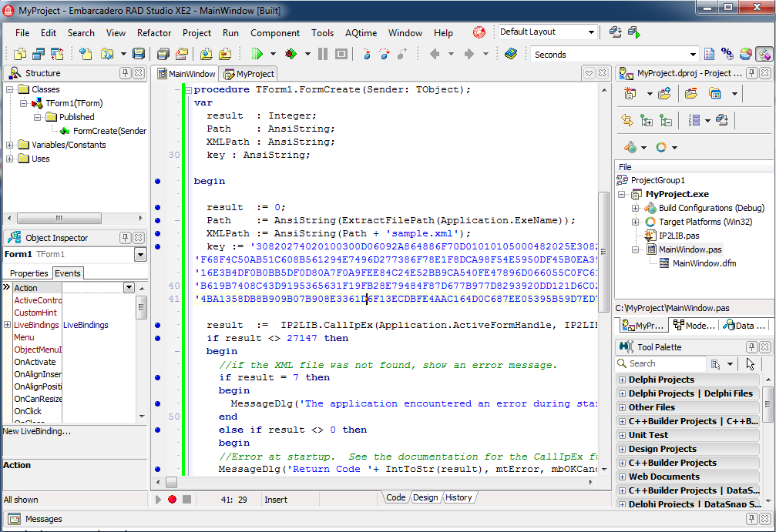Viewport: 776px width, 532px height.
Task: Switch to the Design tab
Action: pos(425,497)
